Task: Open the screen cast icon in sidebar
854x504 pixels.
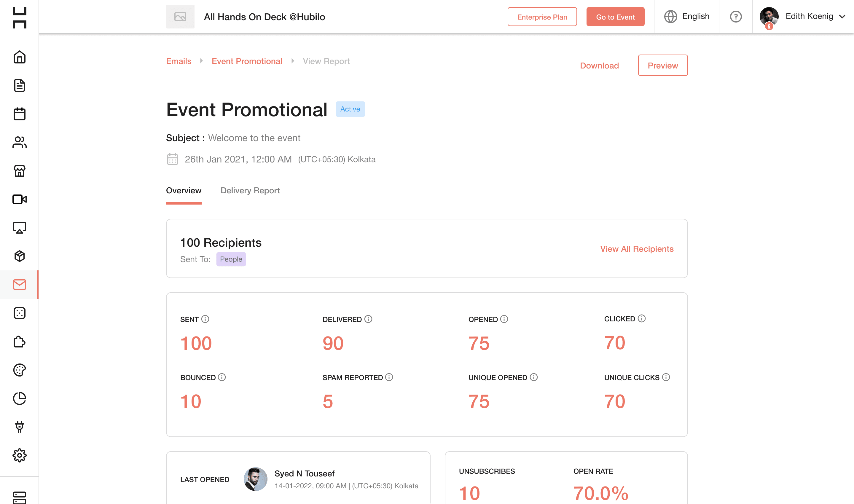Action: (19, 228)
